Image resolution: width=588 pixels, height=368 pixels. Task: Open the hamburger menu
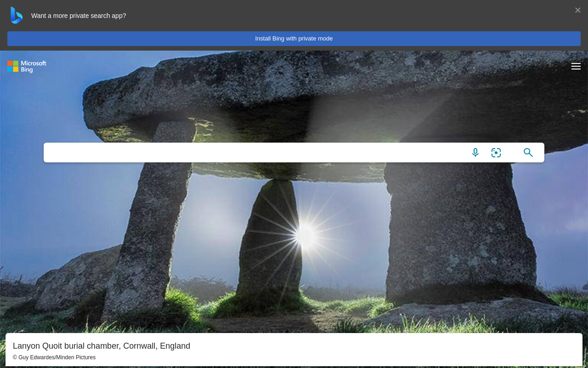pyautogui.click(x=576, y=66)
